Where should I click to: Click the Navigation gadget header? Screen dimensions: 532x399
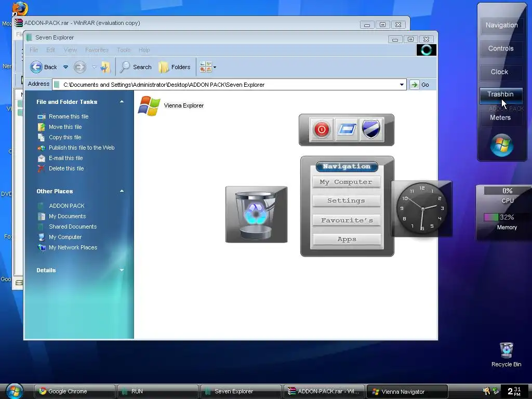pyautogui.click(x=347, y=166)
